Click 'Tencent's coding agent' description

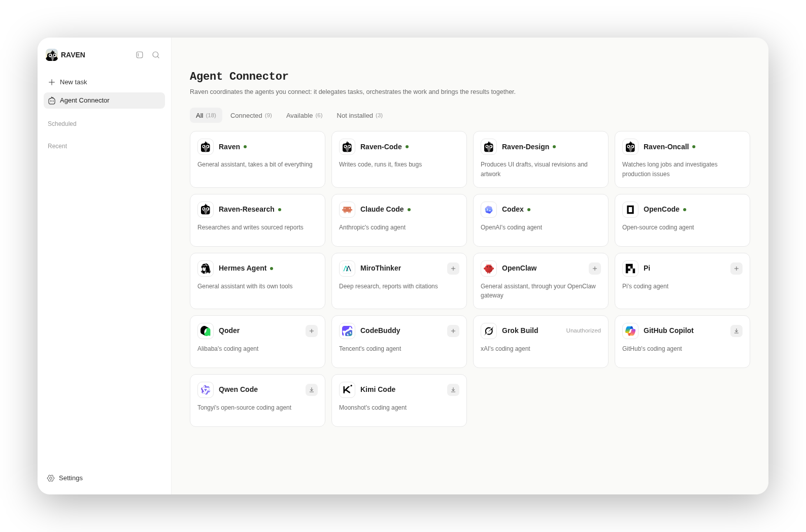click(370, 349)
